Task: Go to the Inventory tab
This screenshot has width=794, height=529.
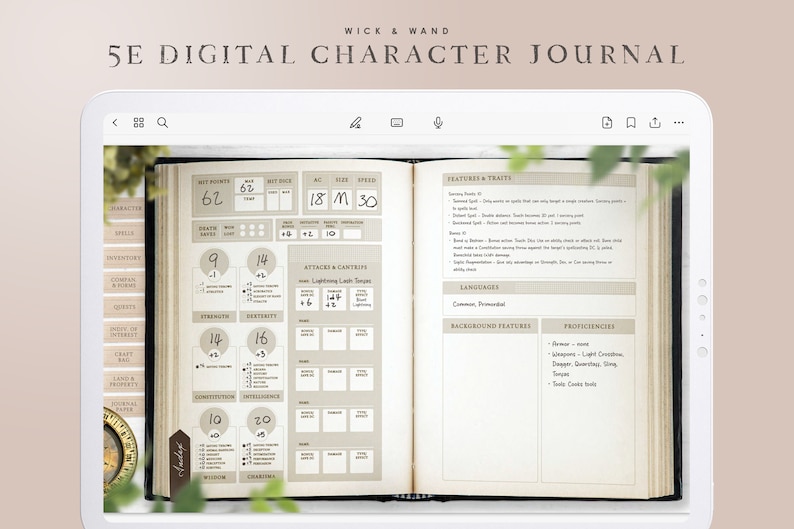Action: tap(125, 258)
